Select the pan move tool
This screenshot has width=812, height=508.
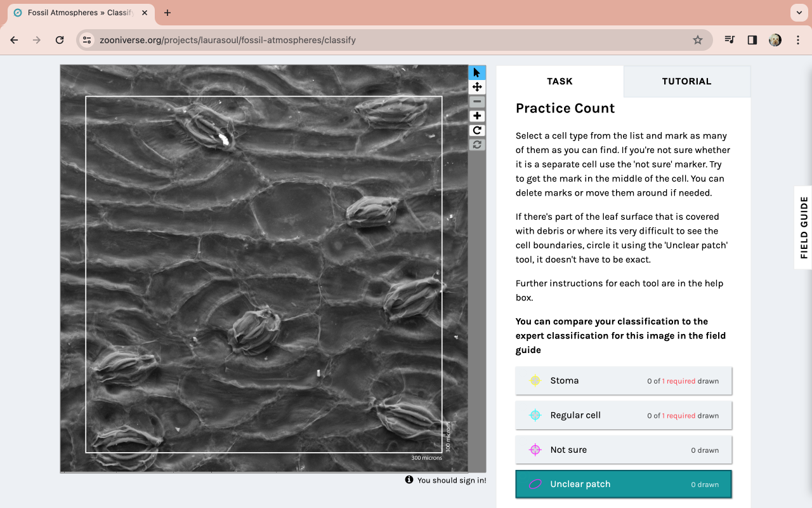[477, 87]
